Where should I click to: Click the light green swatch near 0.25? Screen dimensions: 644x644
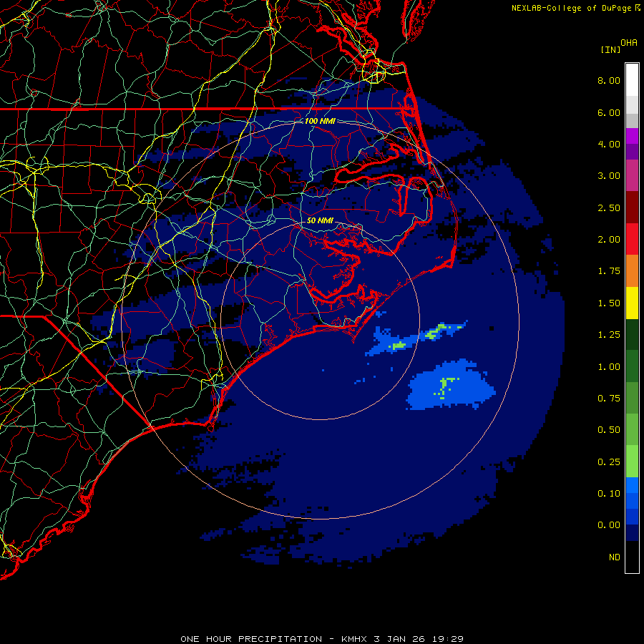click(632, 462)
